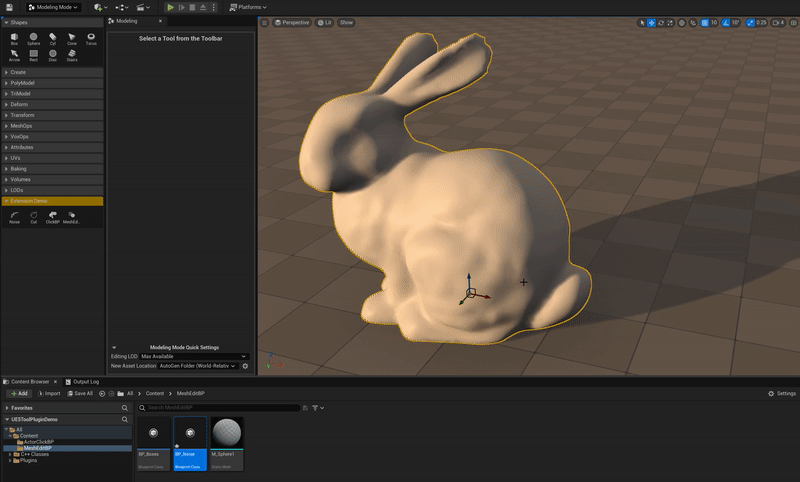Expand the TriModel section
This screenshot has height=482, width=800.
pos(53,94)
